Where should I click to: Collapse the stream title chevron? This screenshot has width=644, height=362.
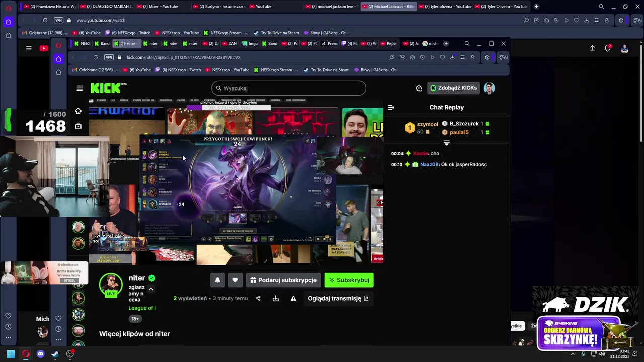point(150,289)
